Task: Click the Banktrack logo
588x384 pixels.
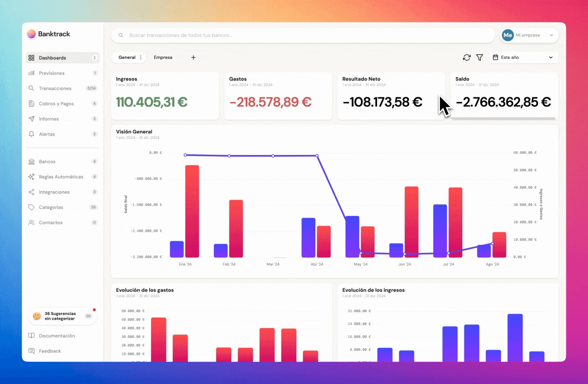Action: [x=49, y=34]
